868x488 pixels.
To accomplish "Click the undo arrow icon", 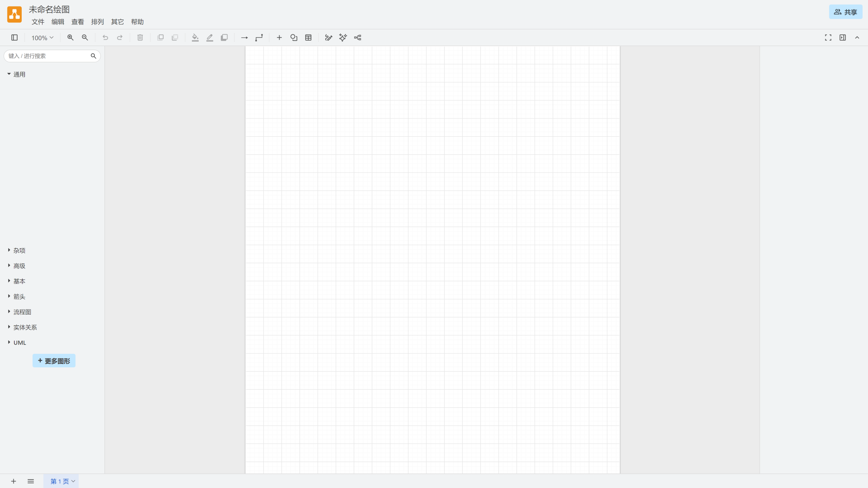I will [x=105, y=38].
